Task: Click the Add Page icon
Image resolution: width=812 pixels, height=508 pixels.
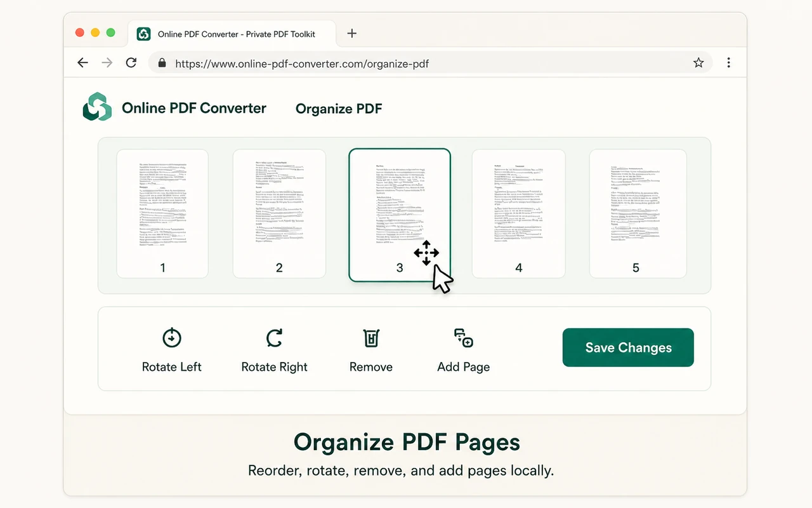Action: click(x=464, y=338)
